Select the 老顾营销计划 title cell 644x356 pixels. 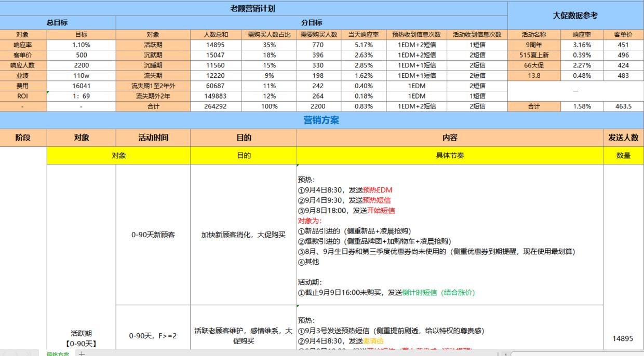coord(252,7)
